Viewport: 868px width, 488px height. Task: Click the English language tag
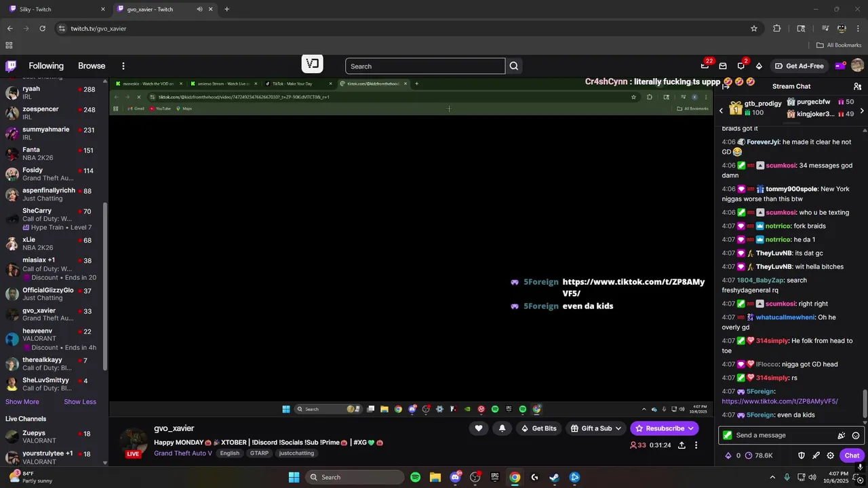(229, 453)
